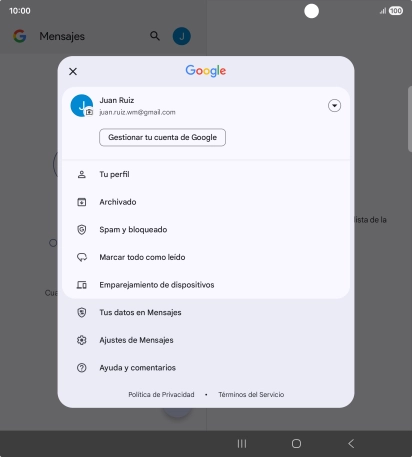Image resolution: width=412 pixels, height=457 pixels.
Task: Click Gestionar tu cuenta de Google
Action: point(162,137)
